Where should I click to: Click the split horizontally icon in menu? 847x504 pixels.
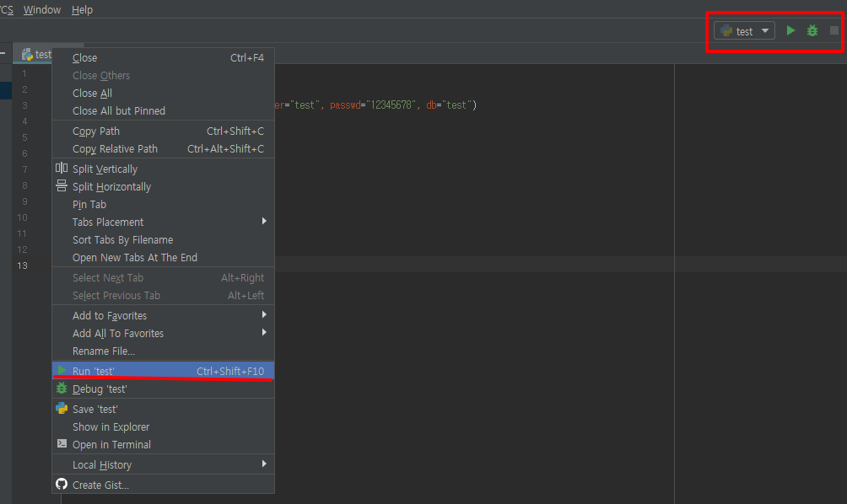(x=62, y=186)
